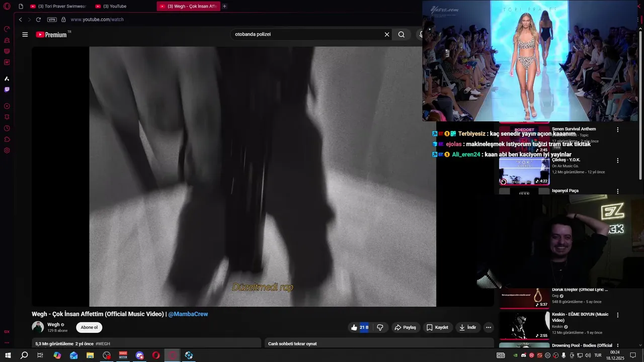This screenshot has width=644, height=362.
Task: Open Extensions puzzle icon in sidebar
Action: click(7, 139)
